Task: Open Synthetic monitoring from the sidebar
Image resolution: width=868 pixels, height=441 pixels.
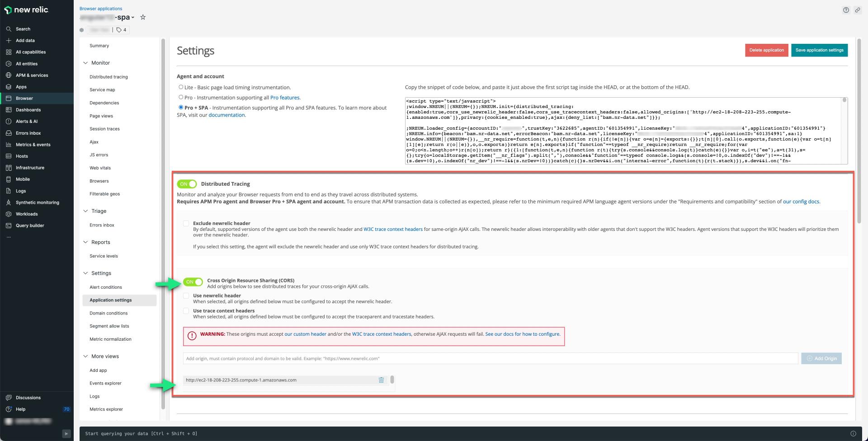Action: pos(37,202)
